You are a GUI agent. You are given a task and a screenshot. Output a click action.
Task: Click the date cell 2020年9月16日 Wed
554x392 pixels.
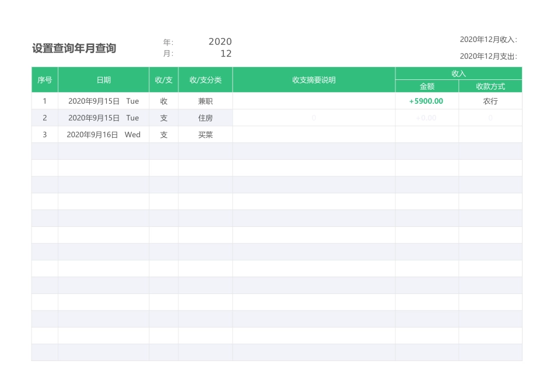[x=104, y=135]
